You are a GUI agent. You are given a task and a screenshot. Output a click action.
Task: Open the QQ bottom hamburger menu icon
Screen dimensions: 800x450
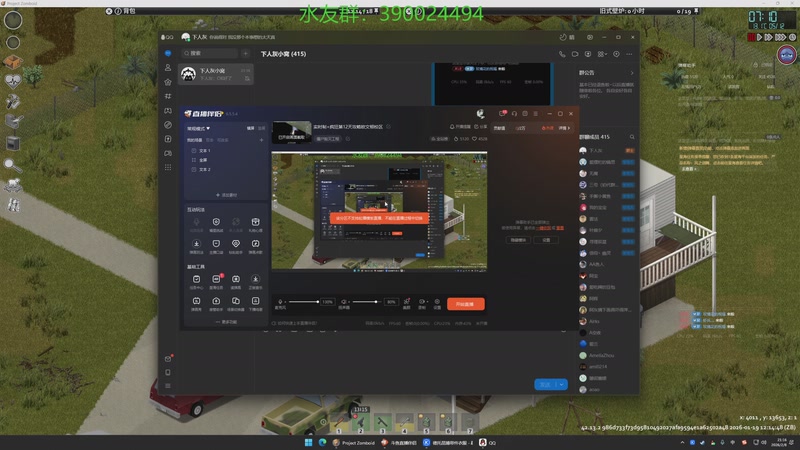(x=168, y=386)
